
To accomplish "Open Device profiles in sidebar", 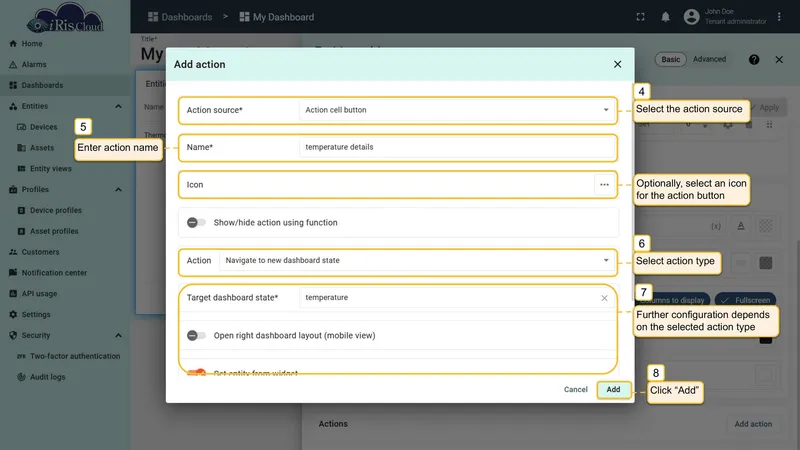I will click(x=56, y=210).
